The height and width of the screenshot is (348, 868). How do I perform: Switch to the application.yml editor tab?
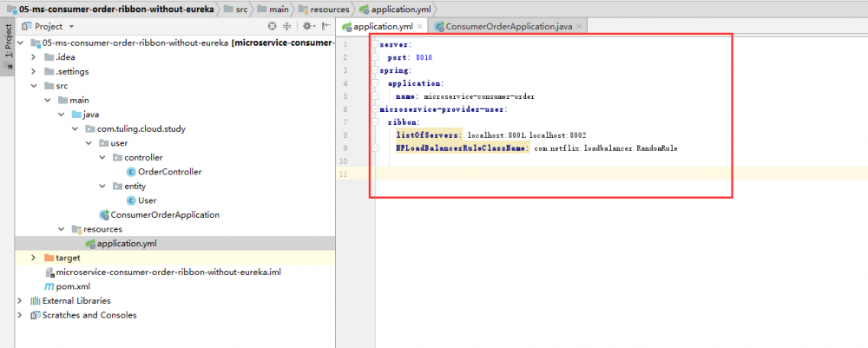click(x=382, y=26)
